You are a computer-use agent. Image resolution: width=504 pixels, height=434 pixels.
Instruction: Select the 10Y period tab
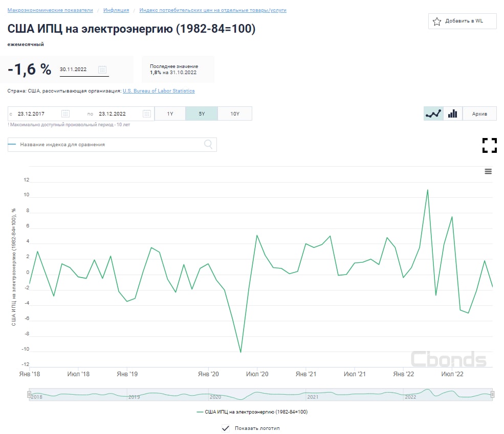tap(235, 113)
